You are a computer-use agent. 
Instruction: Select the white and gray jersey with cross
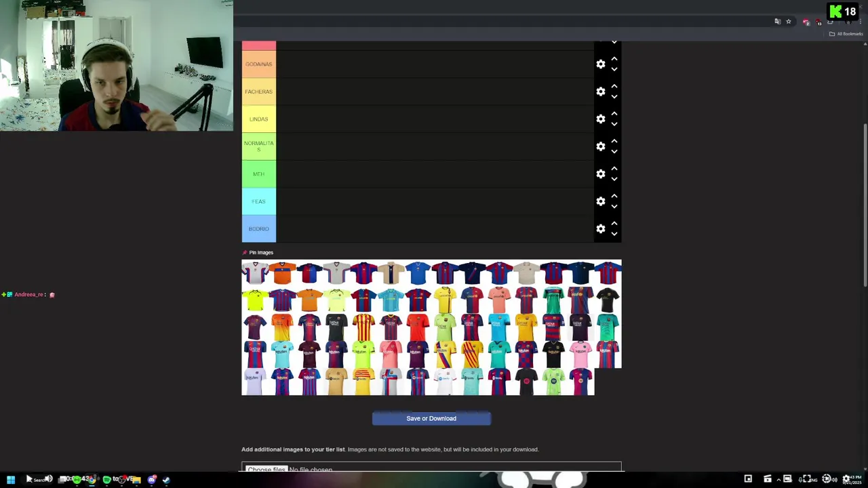coord(391,382)
